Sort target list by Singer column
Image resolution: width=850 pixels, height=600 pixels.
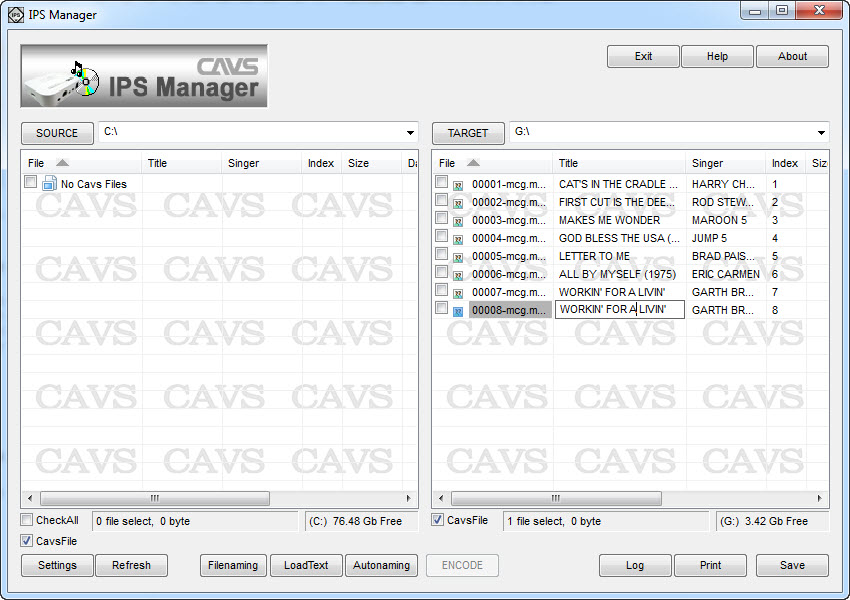(x=707, y=163)
